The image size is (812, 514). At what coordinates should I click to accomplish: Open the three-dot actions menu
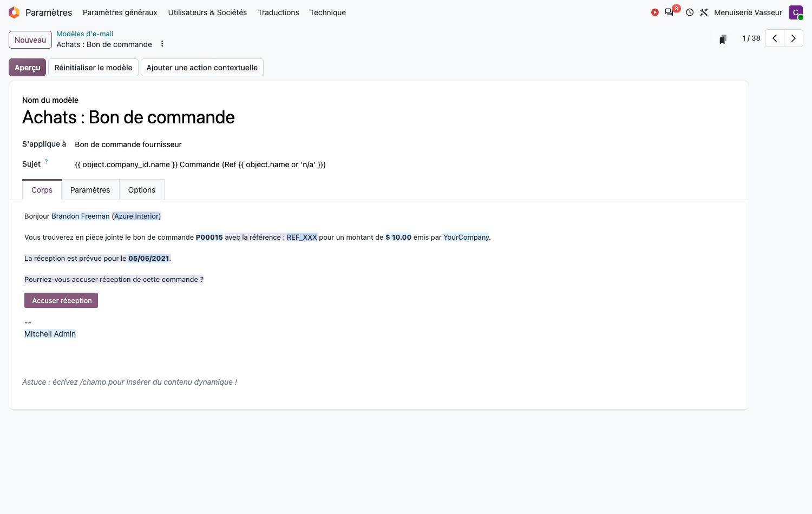coord(162,44)
